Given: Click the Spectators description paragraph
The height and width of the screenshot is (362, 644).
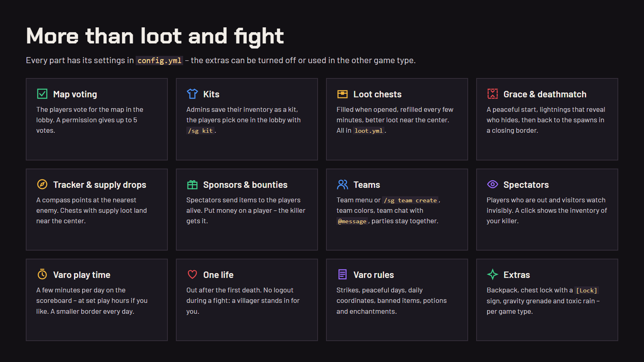Looking at the screenshot, I should (547, 210).
